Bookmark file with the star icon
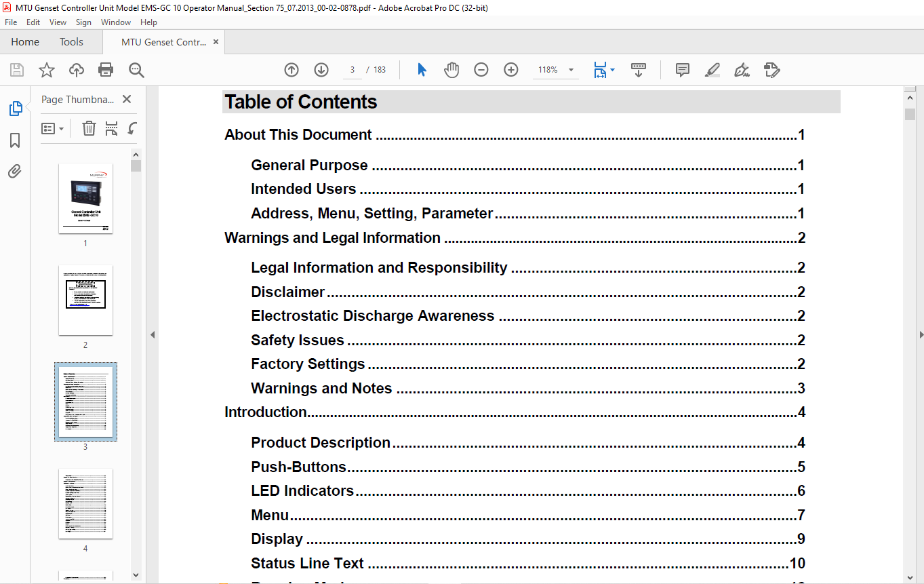 (47, 70)
